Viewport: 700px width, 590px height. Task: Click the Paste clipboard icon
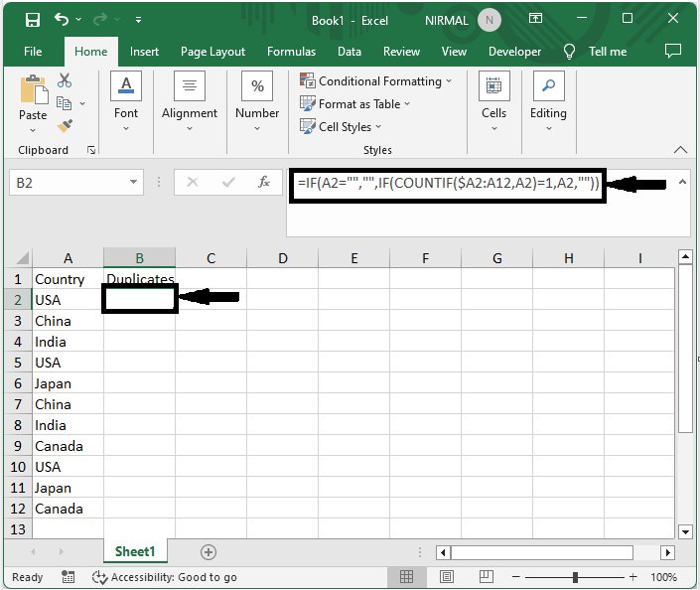(x=34, y=88)
